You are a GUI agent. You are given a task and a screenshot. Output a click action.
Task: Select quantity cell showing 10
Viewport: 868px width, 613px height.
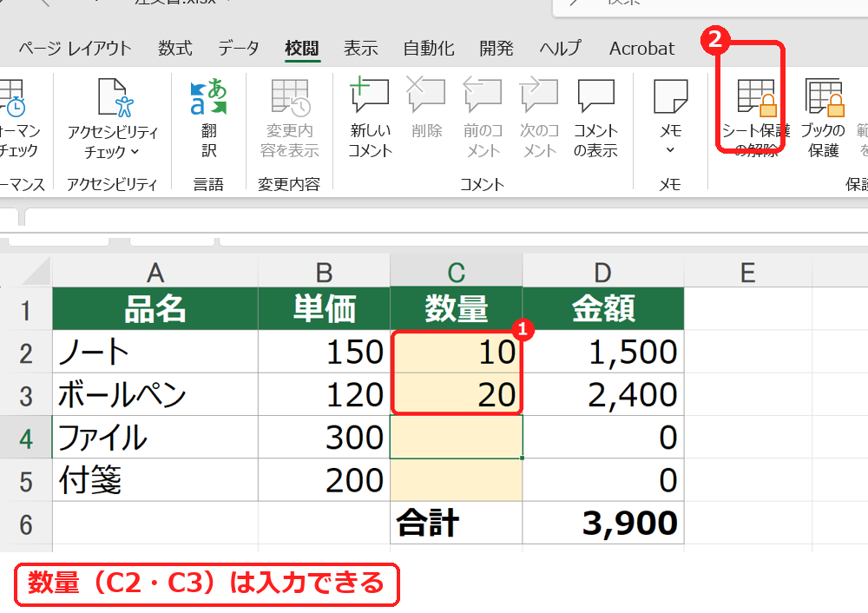pyautogui.click(x=457, y=352)
